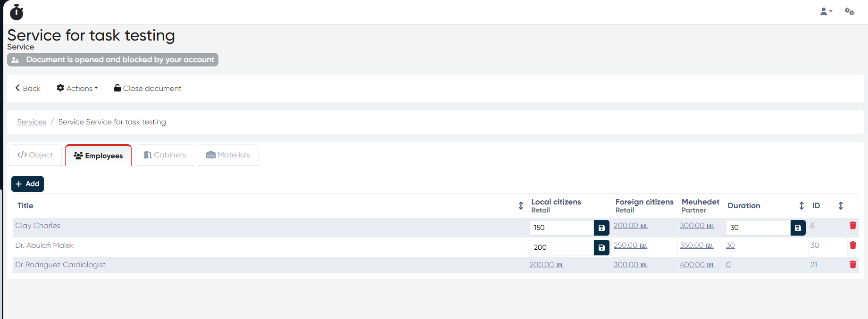This screenshot has width=868, height=319.
Task: Open the Materials tab
Action: tap(228, 155)
